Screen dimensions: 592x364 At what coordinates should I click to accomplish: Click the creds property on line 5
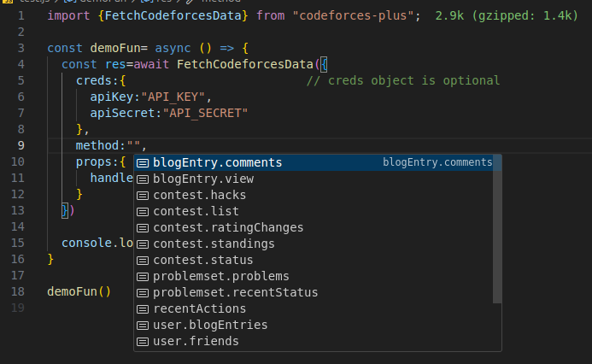[x=94, y=80]
